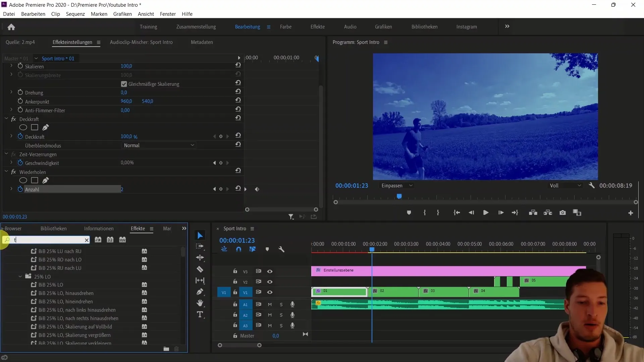This screenshot has width=644, height=362.
Task: Toggle Drehung stopwatch animation
Action: coord(20,92)
